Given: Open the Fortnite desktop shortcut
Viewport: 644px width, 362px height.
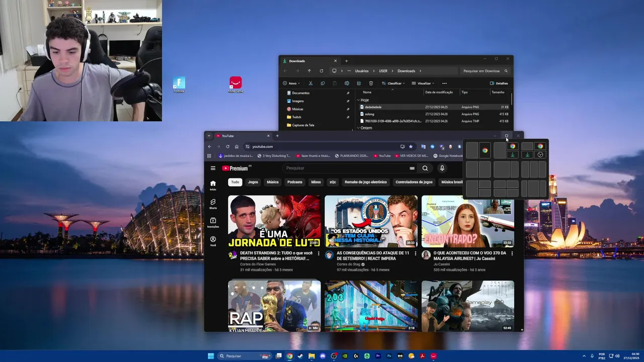Looking at the screenshot, I should click(179, 84).
